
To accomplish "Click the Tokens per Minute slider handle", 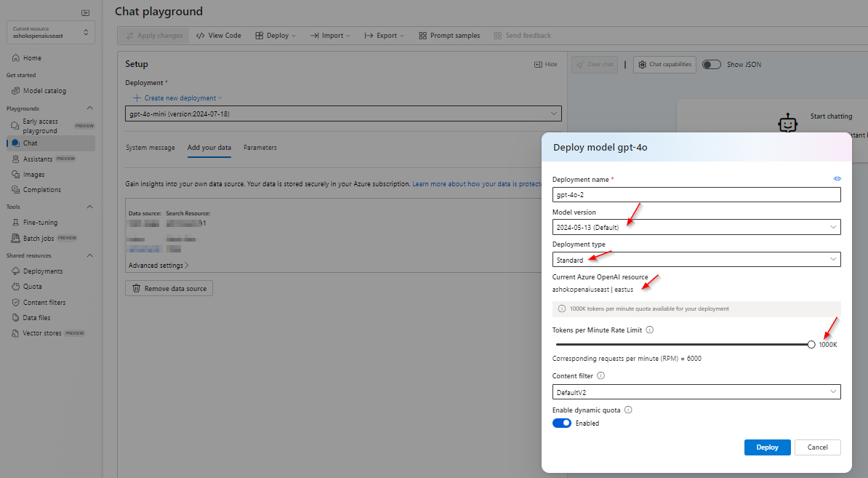I will pyautogui.click(x=811, y=345).
